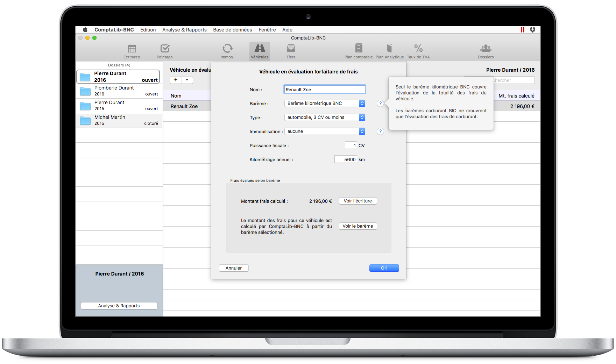
Task: Click the Annuler button
Action: click(234, 268)
